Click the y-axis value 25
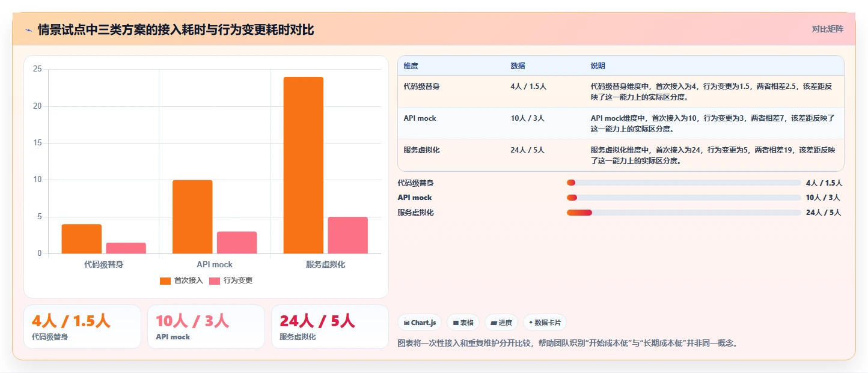The width and height of the screenshot is (868, 373). click(37, 70)
